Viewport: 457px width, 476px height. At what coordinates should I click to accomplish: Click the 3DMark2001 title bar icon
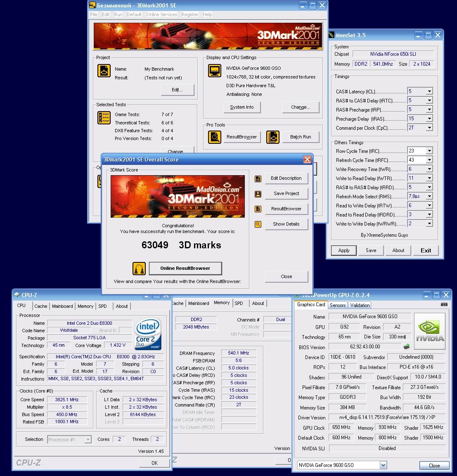tap(92, 5)
